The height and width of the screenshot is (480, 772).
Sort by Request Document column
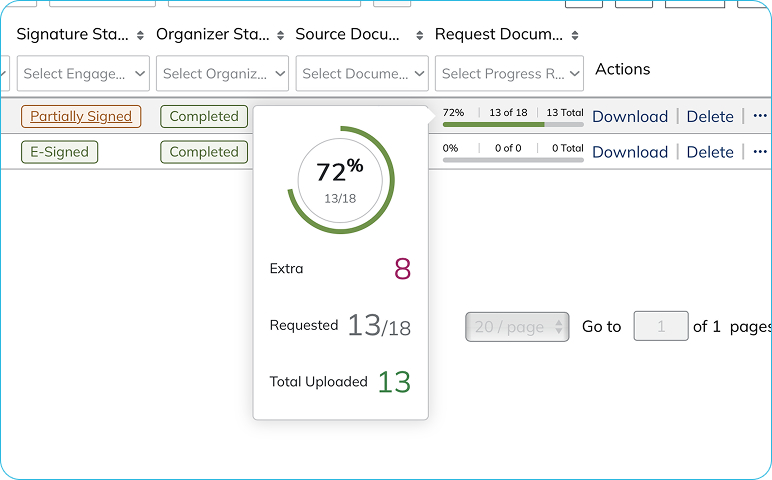click(575, 35)
